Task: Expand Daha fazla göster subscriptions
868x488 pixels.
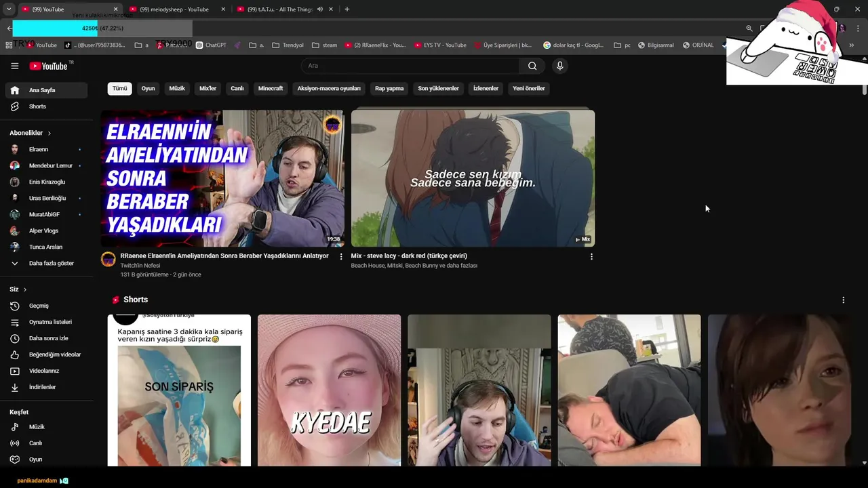Action: (x=46, y=263)
